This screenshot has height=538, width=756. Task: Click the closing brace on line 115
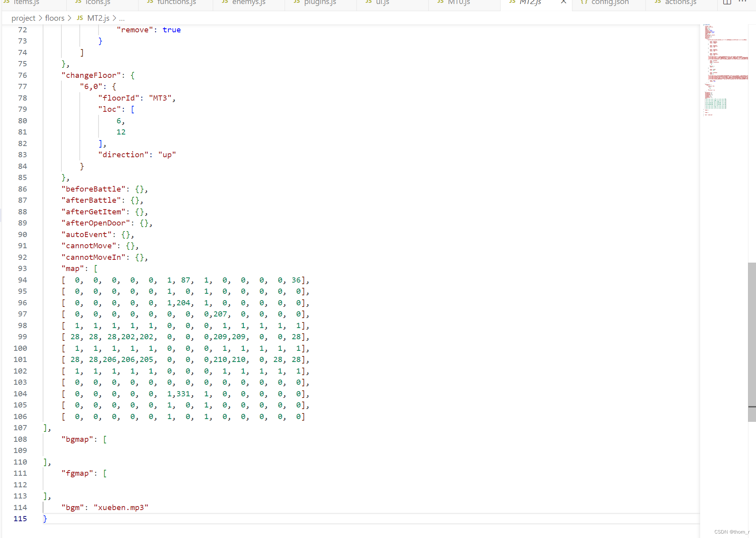45,519
